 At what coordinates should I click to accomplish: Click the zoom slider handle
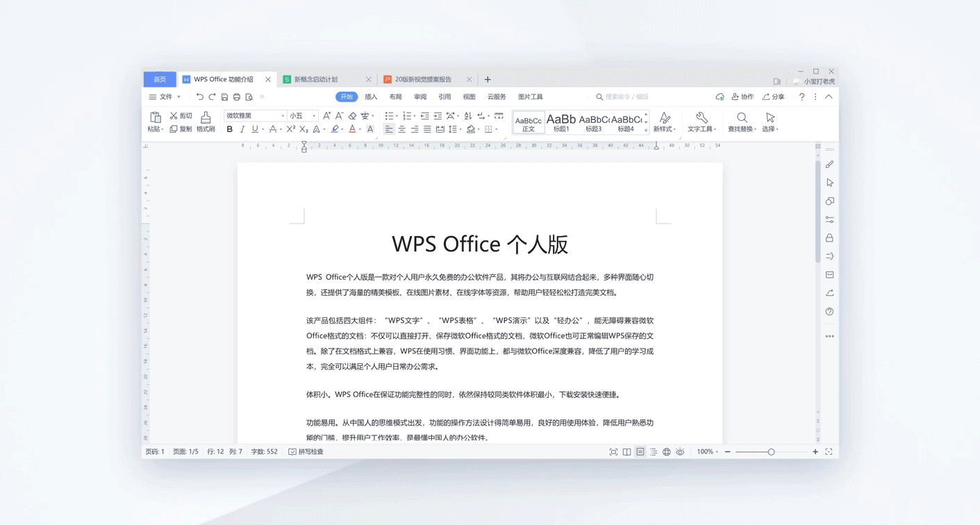[771, 451]
